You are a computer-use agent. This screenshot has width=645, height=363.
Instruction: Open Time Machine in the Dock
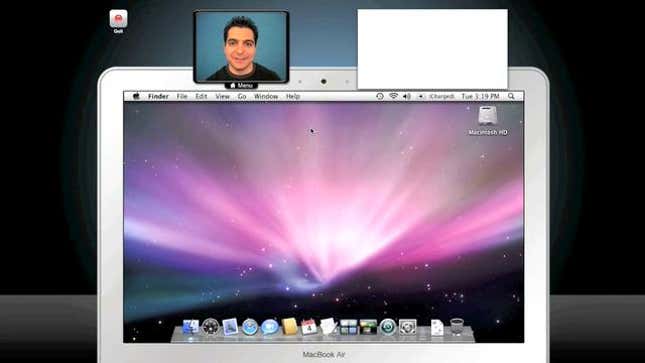coord(387,327)
